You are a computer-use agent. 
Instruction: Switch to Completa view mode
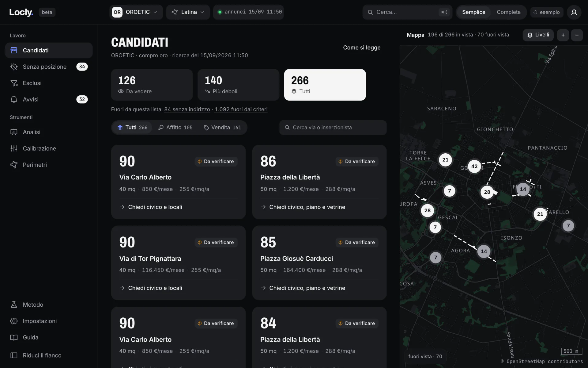pyautogui.click(x=508, y=12)
